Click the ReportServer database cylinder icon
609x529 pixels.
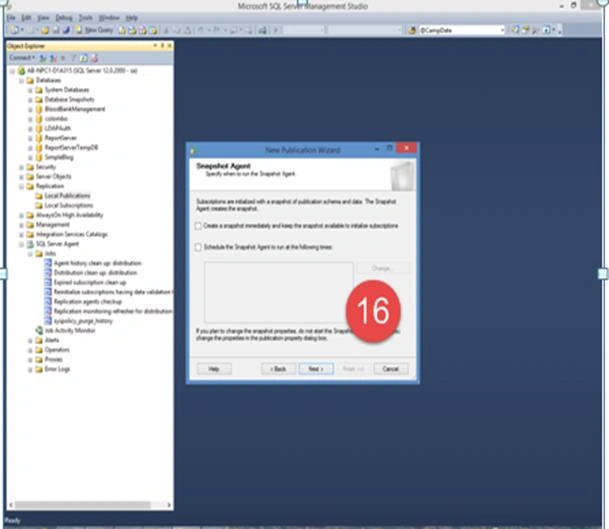39,138
